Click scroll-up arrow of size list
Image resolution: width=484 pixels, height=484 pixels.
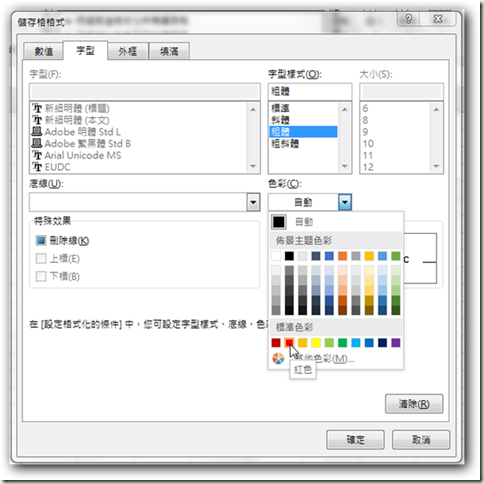tap(436, 109)
